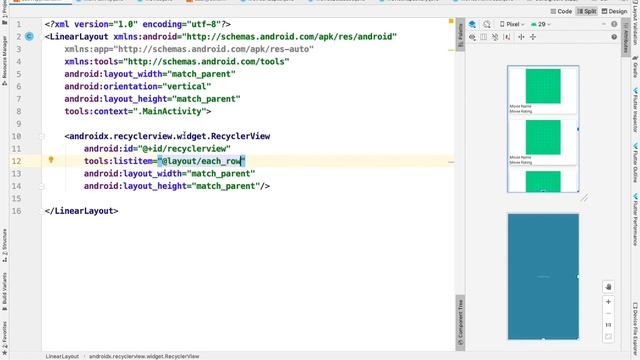The width and height of the screenshot is (640, 360).
Task: Click the android:orientation "vertical" value
Action: pyautogui.click(x=187, y=87)
